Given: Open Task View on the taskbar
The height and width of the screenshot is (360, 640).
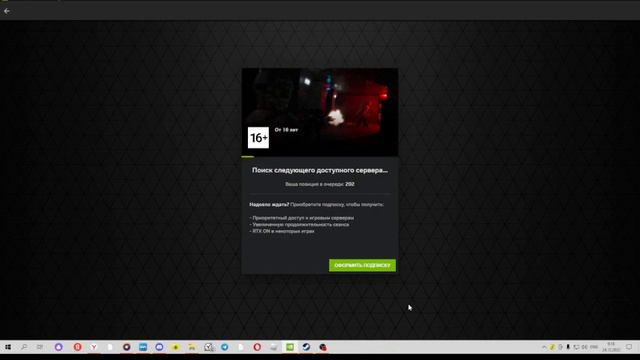Looking at the screenshot, I should [40, 347].
